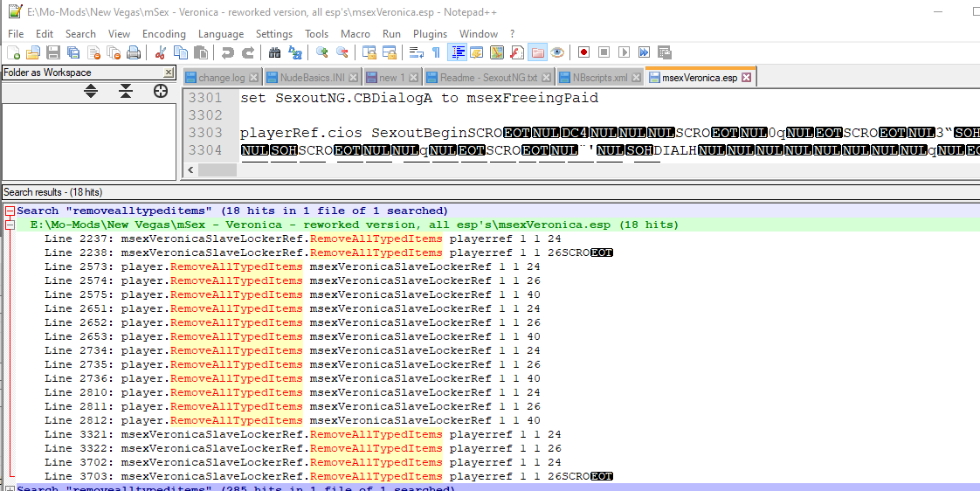Zoom out using magnifier minus icon
This screenshot has height=491, width=980.
pyautogui.click(x=342, y=52)
